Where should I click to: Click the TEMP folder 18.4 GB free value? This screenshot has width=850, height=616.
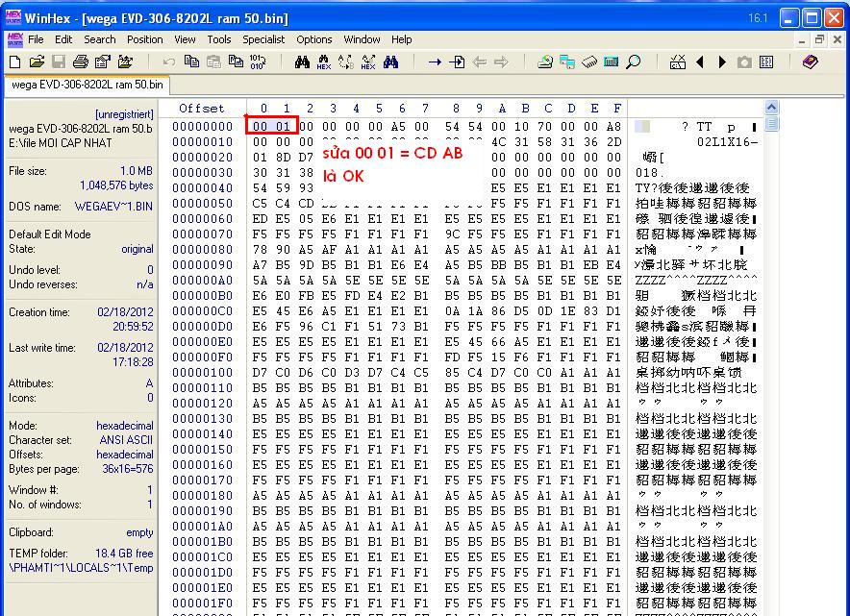124,554
